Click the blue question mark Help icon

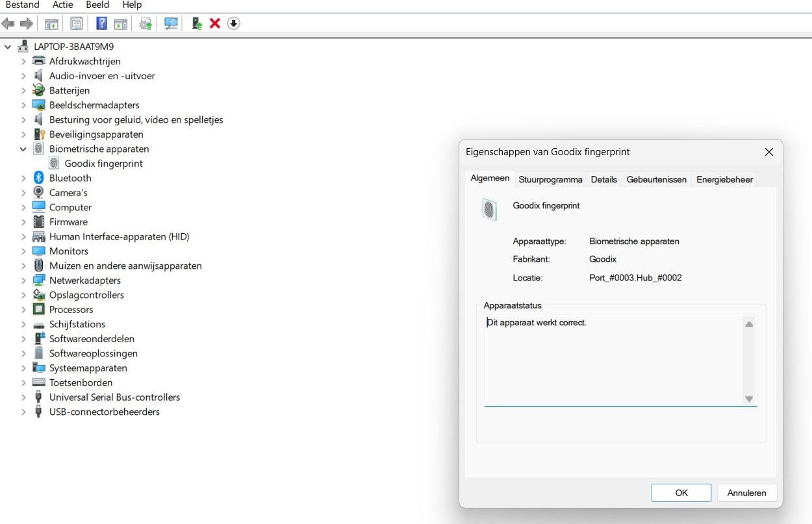point(102,24)
